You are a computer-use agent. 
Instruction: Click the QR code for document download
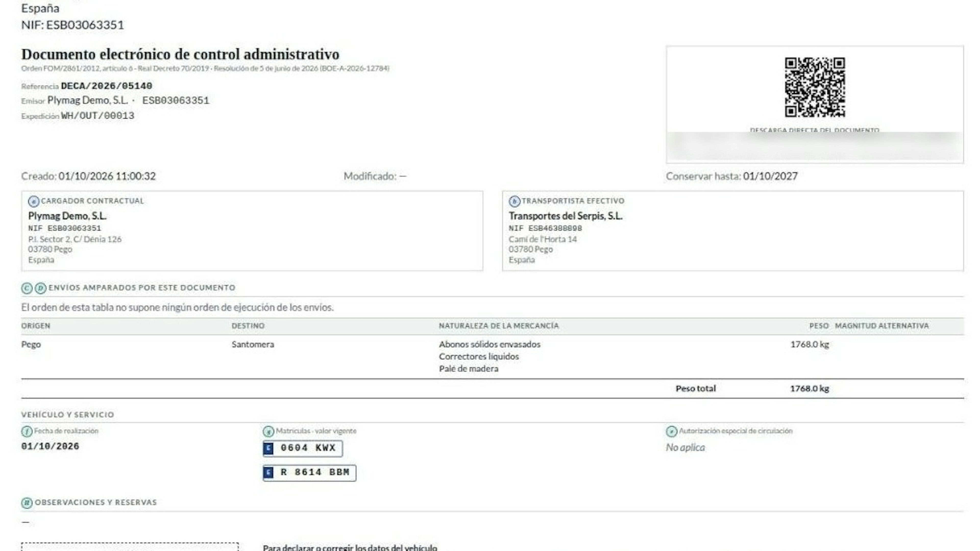(x=815, y=87)
